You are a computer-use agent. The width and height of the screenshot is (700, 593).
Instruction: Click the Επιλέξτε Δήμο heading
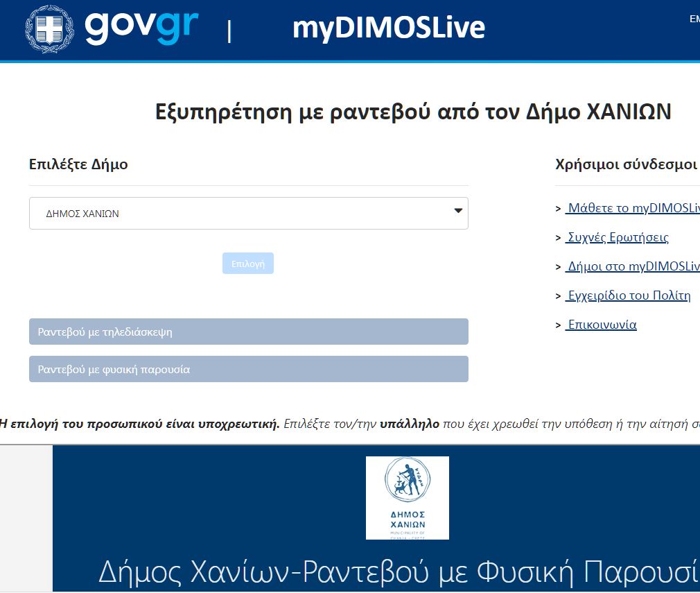[x=78, y=164]
